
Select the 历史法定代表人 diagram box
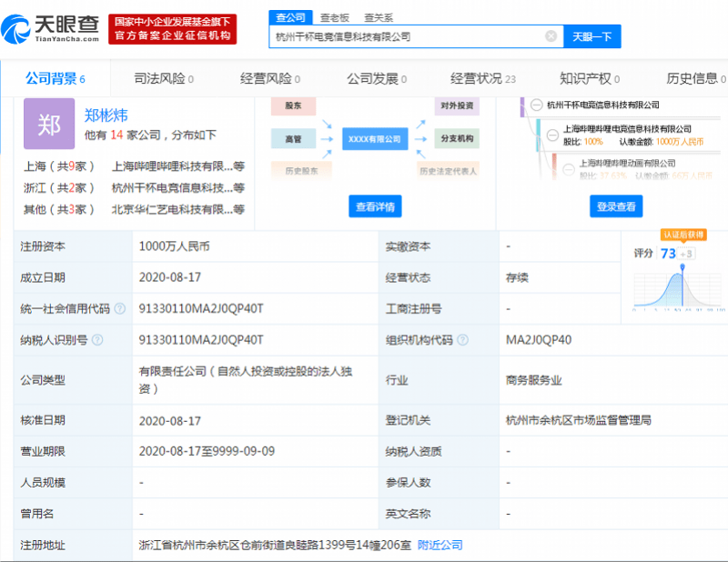448,171
